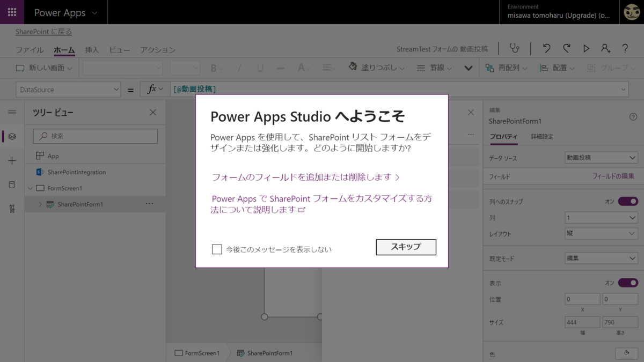Open the App checker stethoscope icon
This screenshot has height=362, width=644.
pyautogui.click(x=514, y=48)
